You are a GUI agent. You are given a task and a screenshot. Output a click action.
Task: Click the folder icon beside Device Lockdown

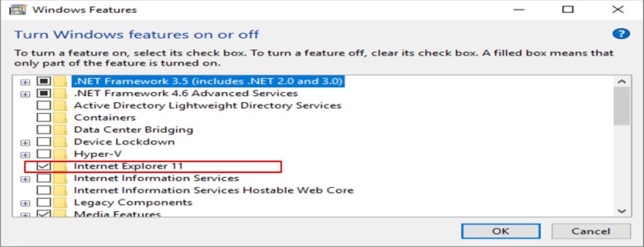click(61, 142)
